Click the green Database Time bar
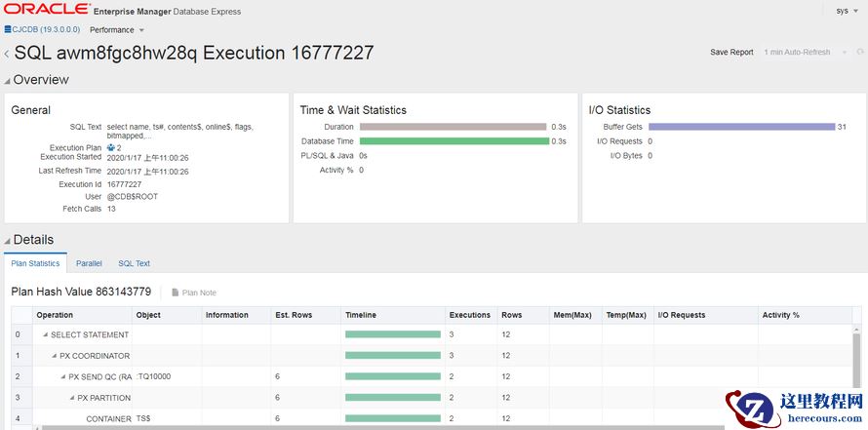This screenshot has width=868, height=430. click(x=454, y=141)
